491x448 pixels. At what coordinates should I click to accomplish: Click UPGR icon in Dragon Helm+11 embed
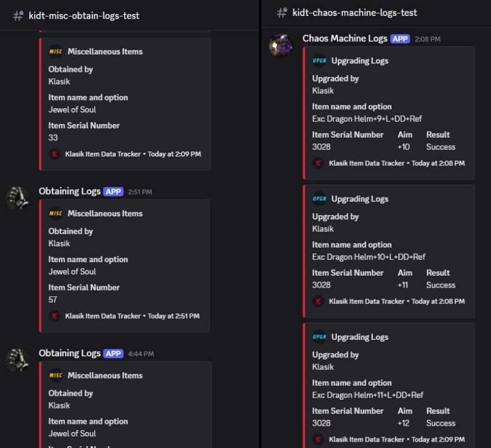click(319, 337)
